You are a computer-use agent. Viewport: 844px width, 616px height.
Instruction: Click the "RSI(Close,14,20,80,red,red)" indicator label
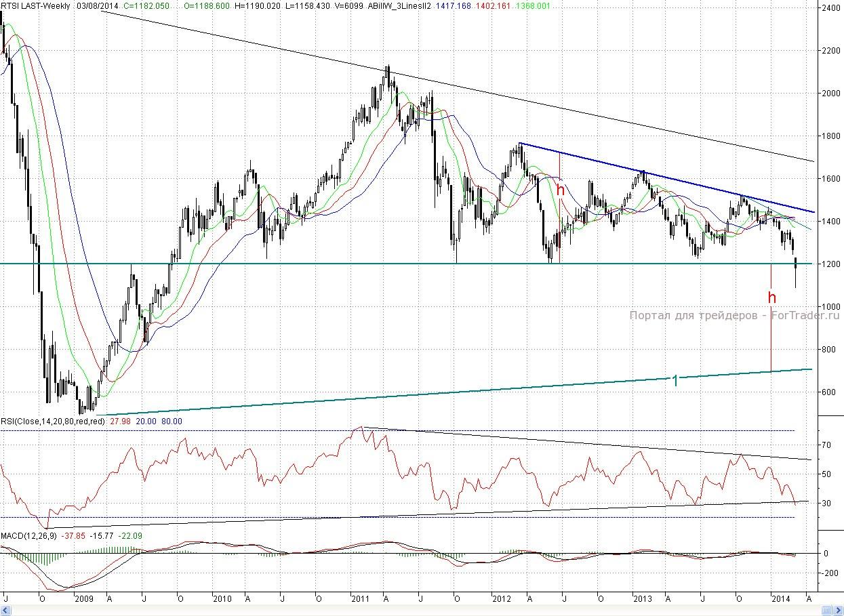(x=53, y=421)
